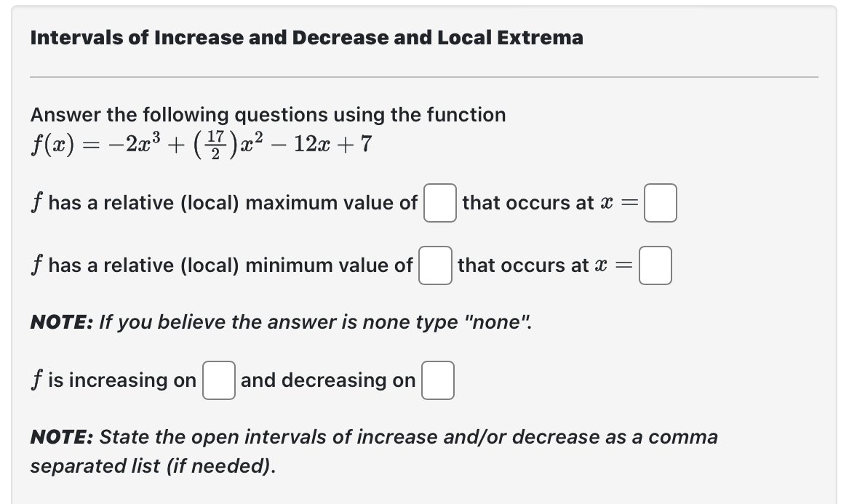Click the x-value box for the local minimum

click(x=654, y=265)
